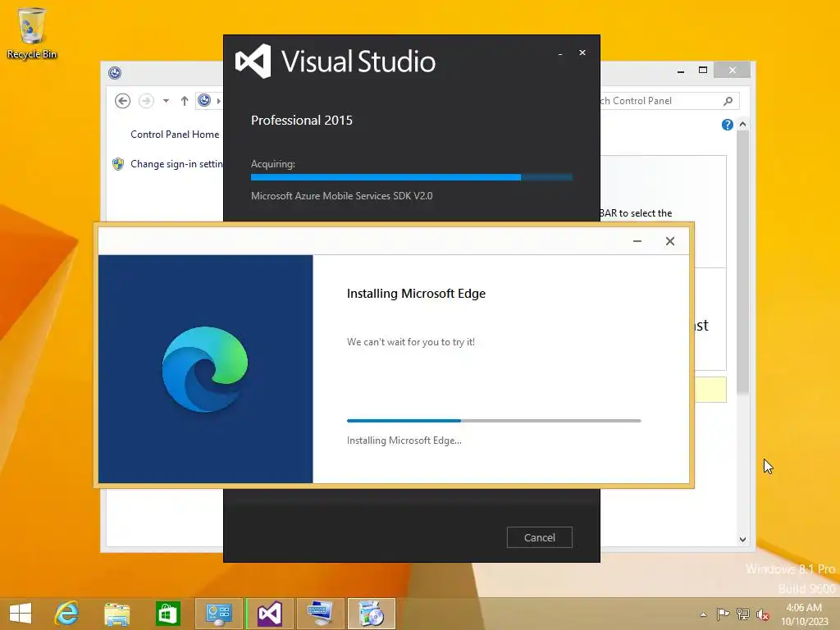840x630 pixels.
Task: Click the Search Control Panel field
Action: tap(669, 101)
